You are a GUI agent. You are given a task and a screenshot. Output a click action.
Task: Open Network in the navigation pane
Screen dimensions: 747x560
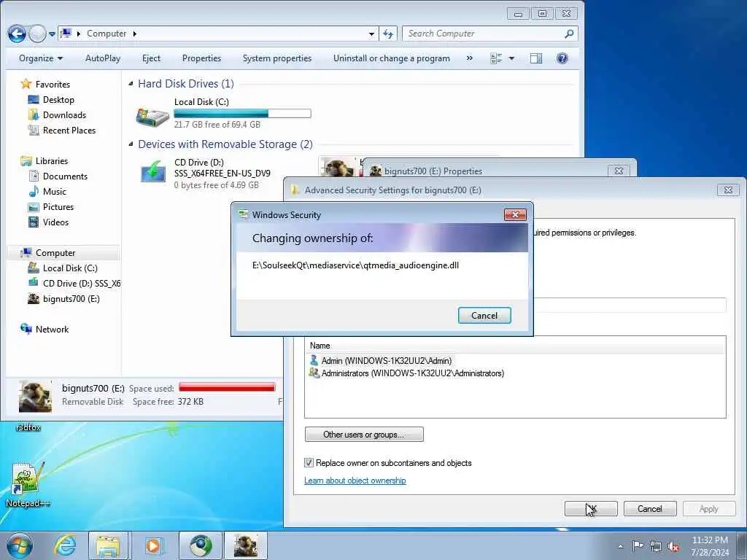[52, 329]
